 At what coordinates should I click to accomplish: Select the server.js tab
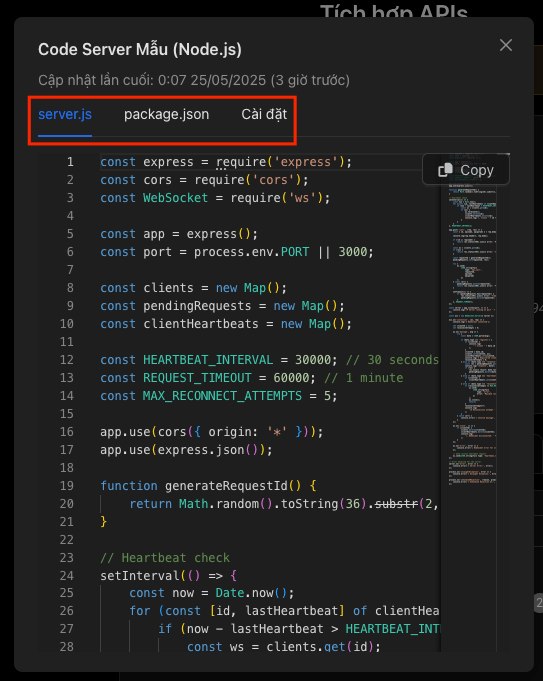click(65, 114)
